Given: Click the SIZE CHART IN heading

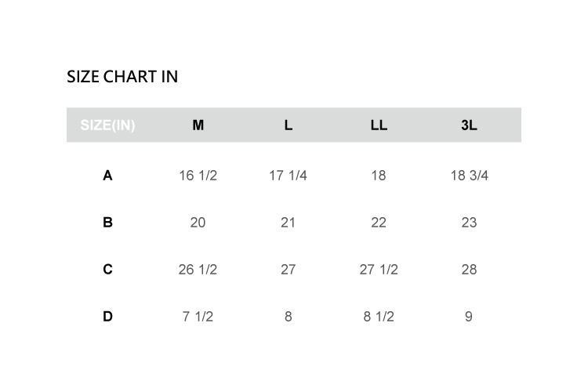Looking at the screenshot, I should click(x=122, y=77).
